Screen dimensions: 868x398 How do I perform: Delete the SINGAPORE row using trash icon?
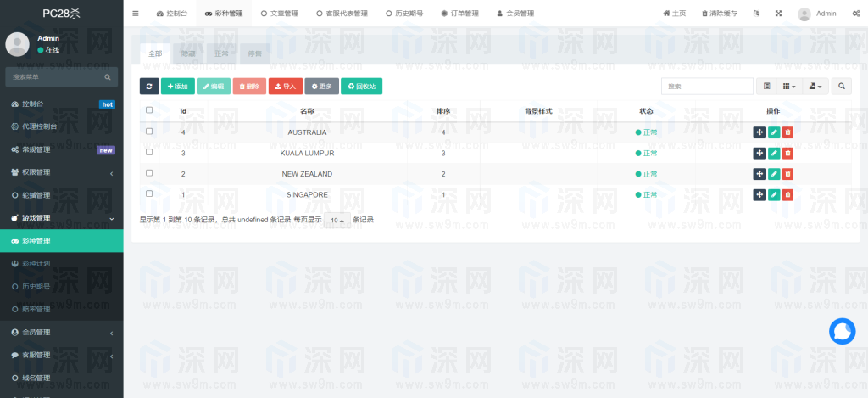coord(787,194)
